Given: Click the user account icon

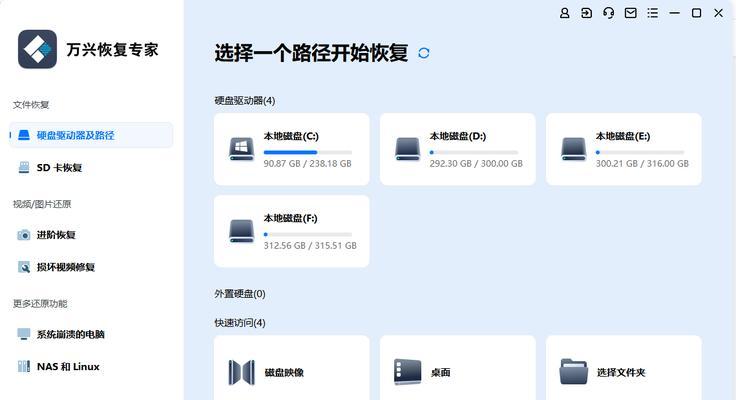Looking at the screenshot, I should 564,13.
